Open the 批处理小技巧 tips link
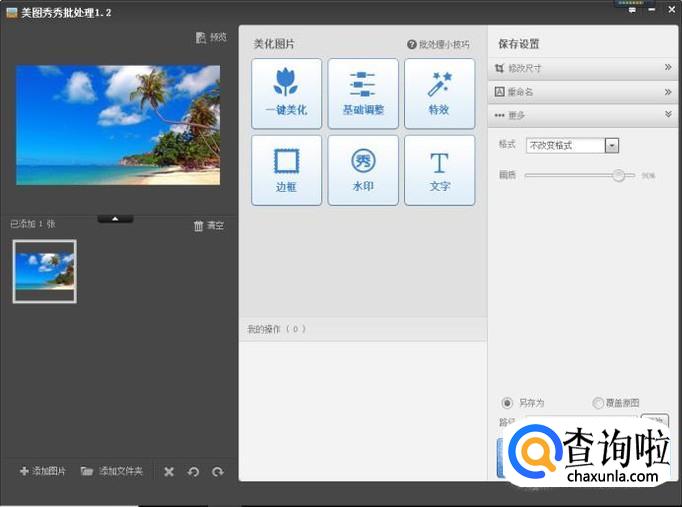This screenshot has height=507, width=682. pyautogui.click(x=438, y=45)
